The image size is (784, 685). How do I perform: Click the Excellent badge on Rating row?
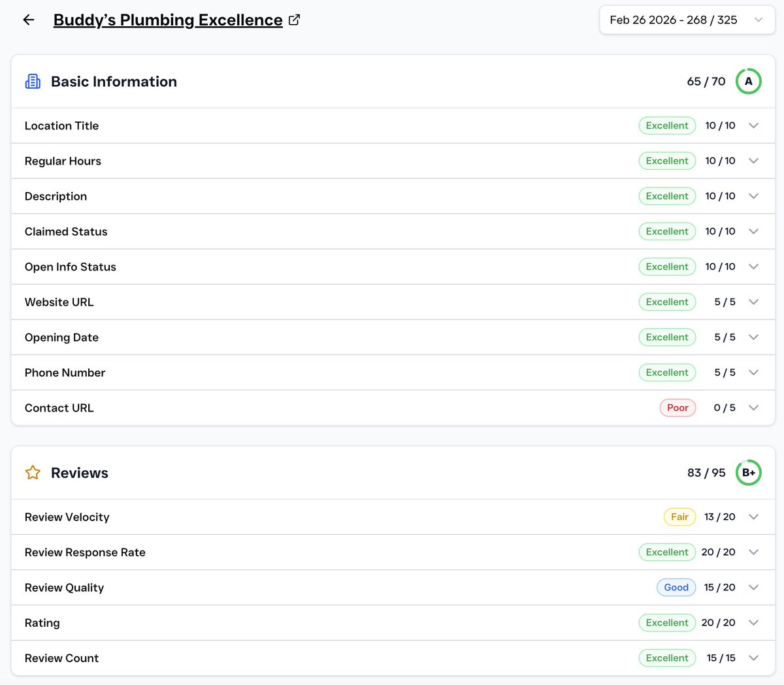click(667, 622)
